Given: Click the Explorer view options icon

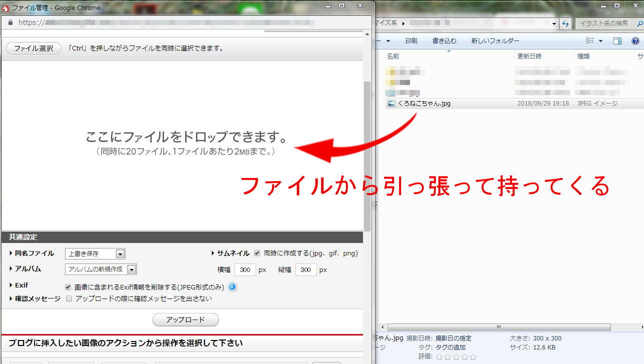Looking at the screenshot, I should (590, 41).
